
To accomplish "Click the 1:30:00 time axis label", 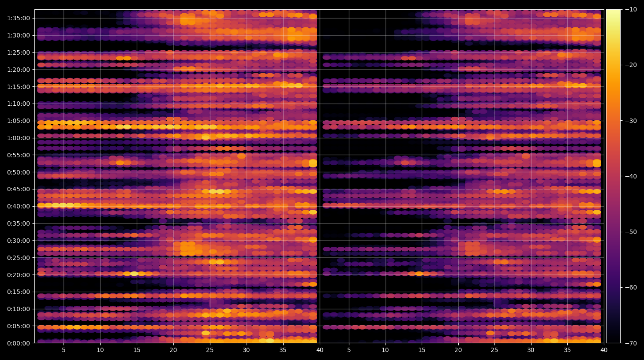I will pyautogui.click(x=19, y=35).
